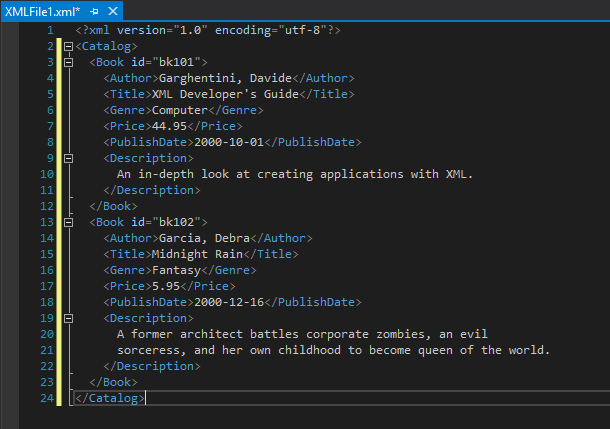Click line number 24 in the margin
The image size is (610, 429).
pos(46,398)
